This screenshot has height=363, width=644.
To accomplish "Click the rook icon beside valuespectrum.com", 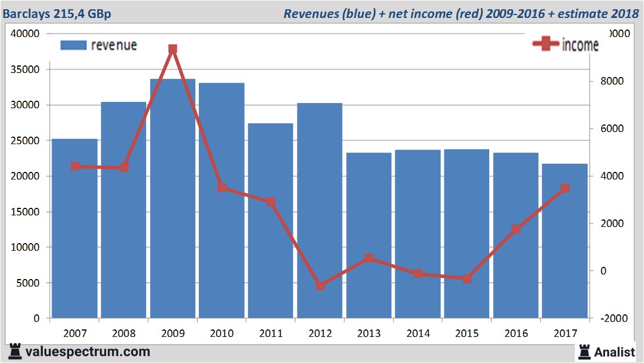I will click(13, 351).
